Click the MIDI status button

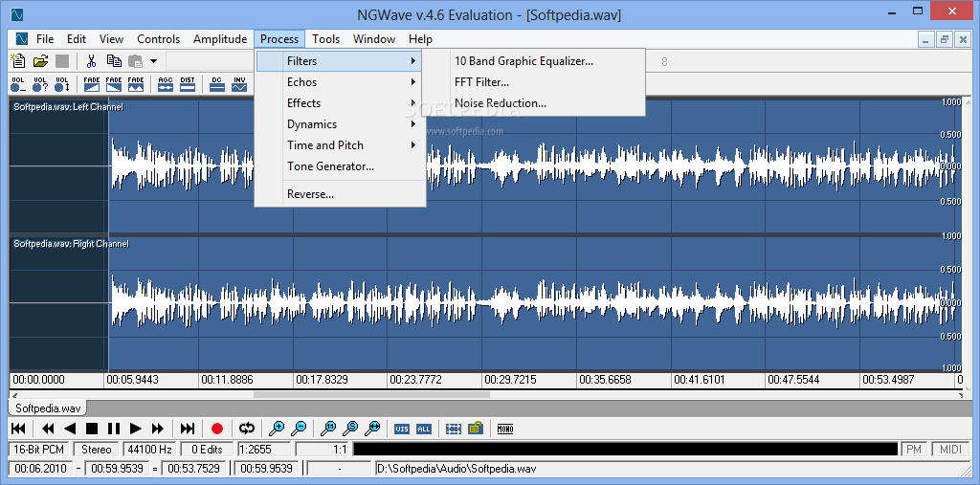(x=950, y=449)
